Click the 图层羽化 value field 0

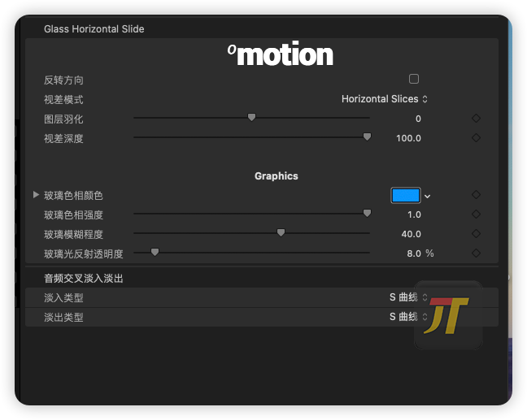[418, 119]
